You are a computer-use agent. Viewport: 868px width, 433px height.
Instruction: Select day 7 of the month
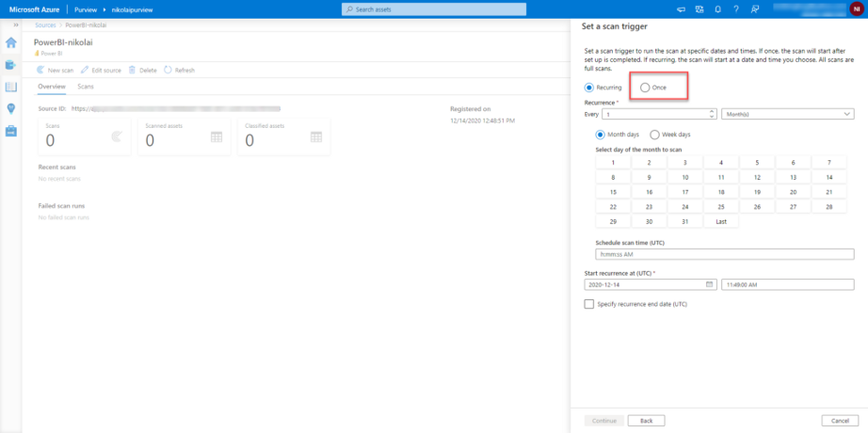pyautogui.click(x=828, y=162)
